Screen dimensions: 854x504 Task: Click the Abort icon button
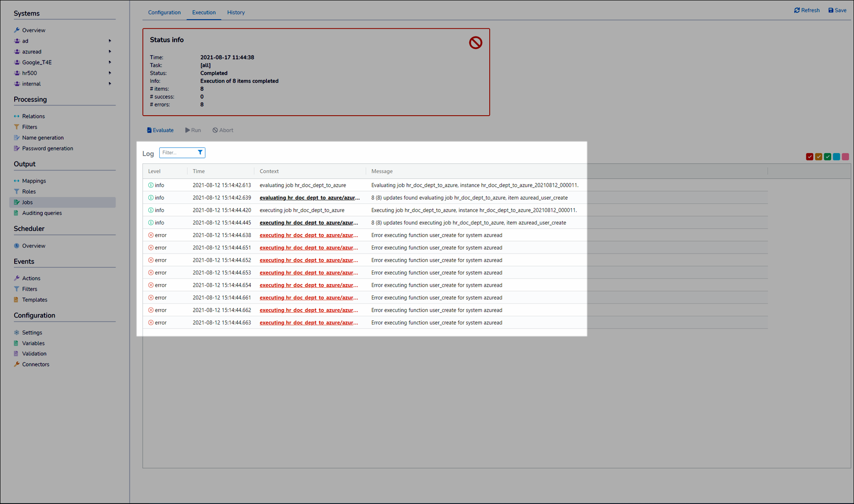pos(215,130)
